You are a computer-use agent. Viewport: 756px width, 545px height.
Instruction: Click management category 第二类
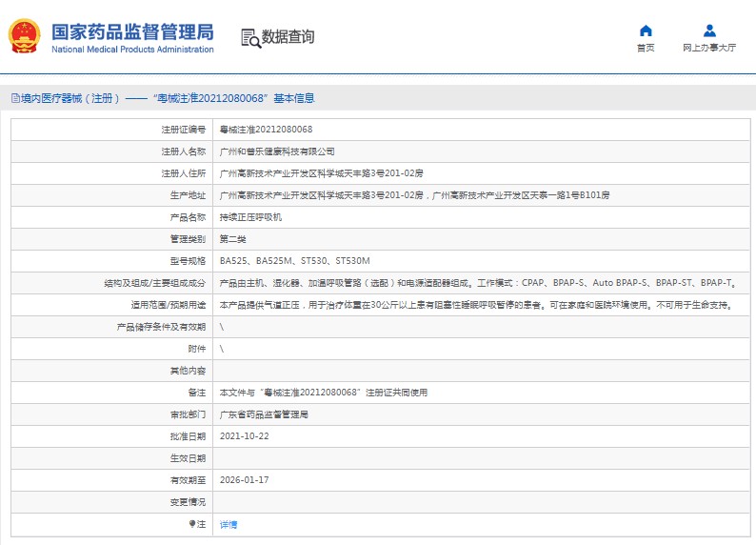click(232, 239)
